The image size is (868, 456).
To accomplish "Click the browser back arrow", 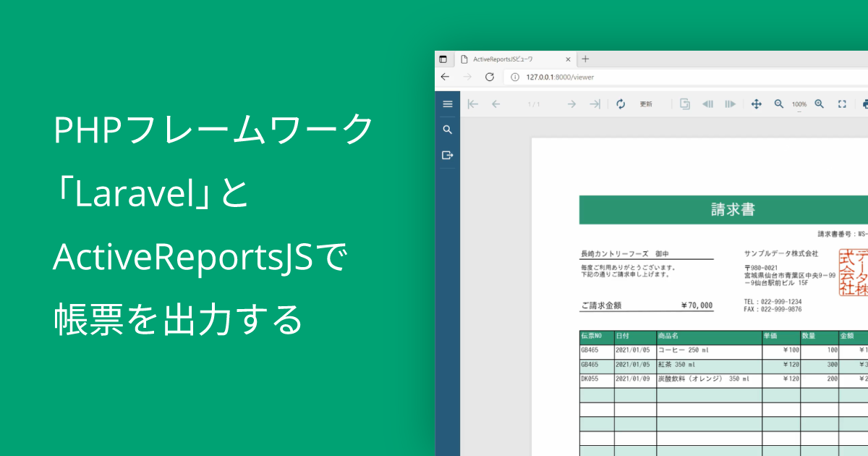I will coord(445,77).
